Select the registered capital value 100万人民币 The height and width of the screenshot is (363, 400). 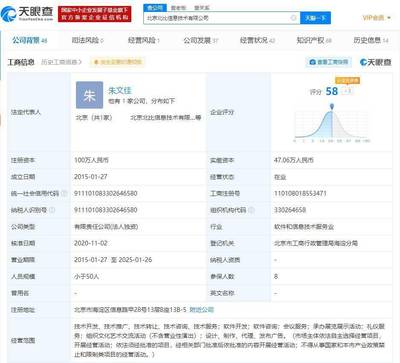(x=91, y=160)
